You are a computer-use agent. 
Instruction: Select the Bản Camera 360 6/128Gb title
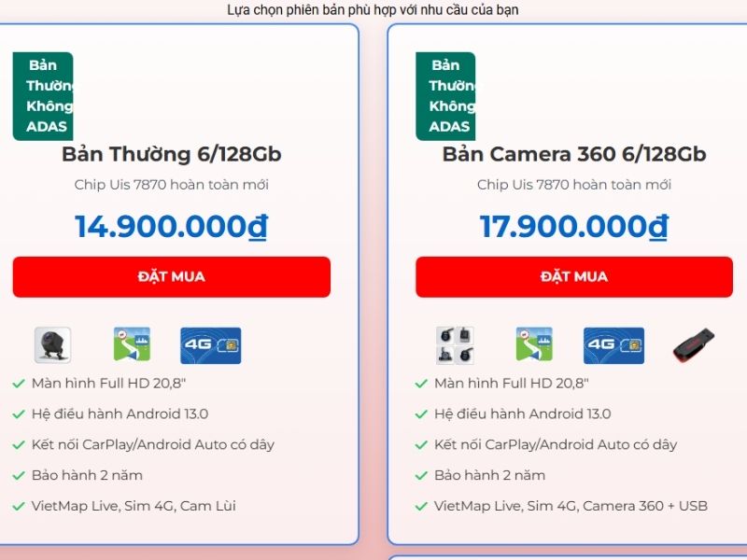point(572,153)
